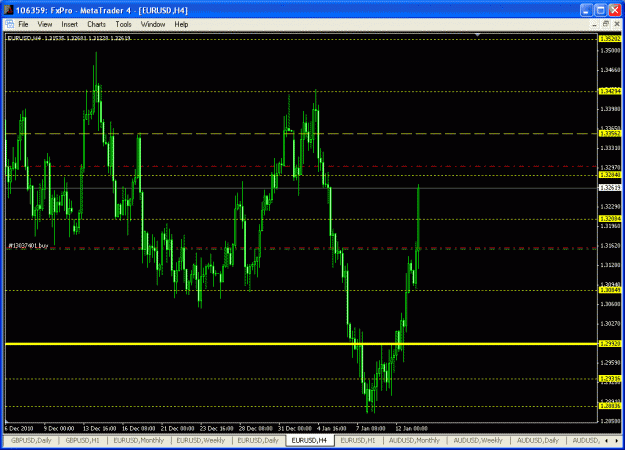The image size is (625, 450).
Task: Open the Charts menu
Action: [96, 24]
